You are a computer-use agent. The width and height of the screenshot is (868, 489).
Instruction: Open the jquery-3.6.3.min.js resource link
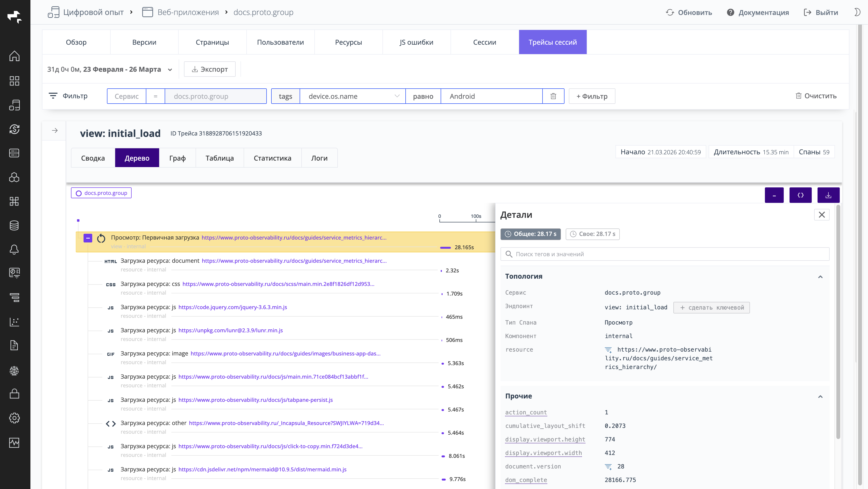click(x=233, y=307)
